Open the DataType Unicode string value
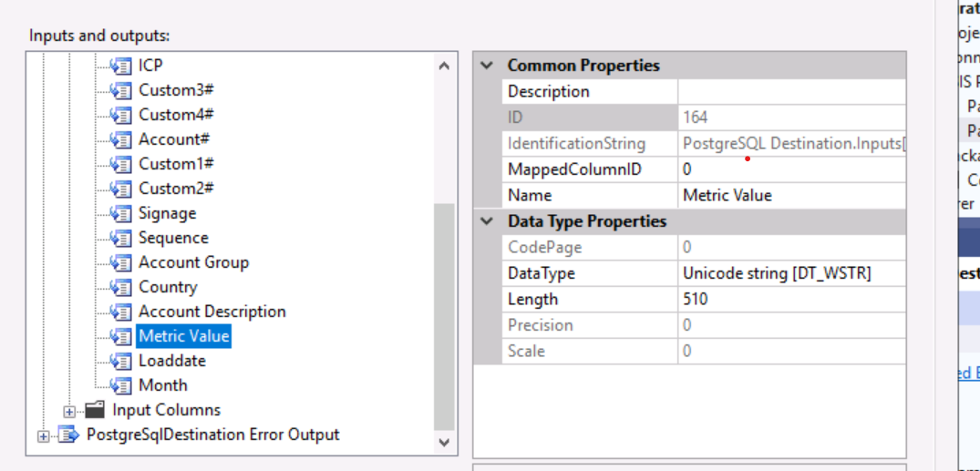Image resolution: width=980 pixels, height=471 pixels. pyautogui.click(x=791, y=273)
